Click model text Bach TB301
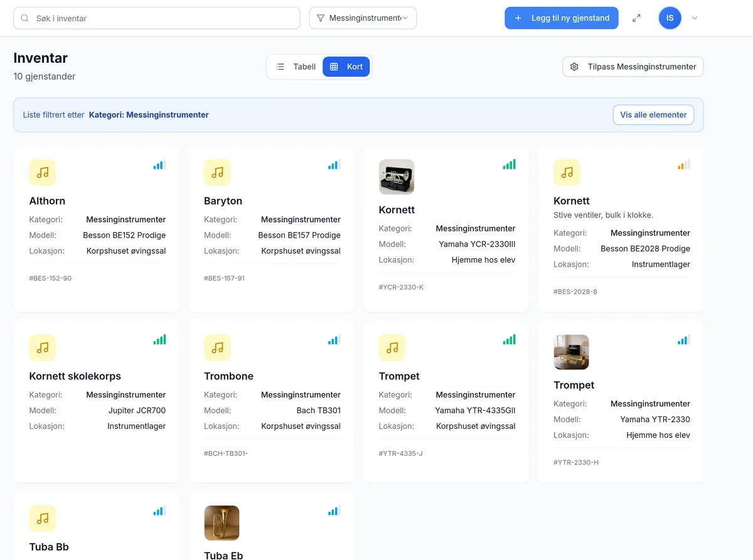Viewport: 753px width, 560px height. pos(319,410)
